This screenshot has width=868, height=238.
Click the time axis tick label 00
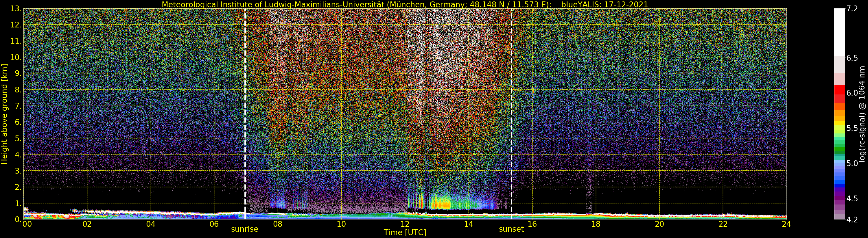(x=27, y=224)
